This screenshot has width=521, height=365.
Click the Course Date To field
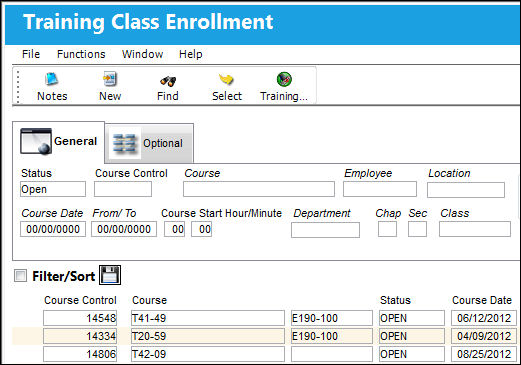pos(124,229)
